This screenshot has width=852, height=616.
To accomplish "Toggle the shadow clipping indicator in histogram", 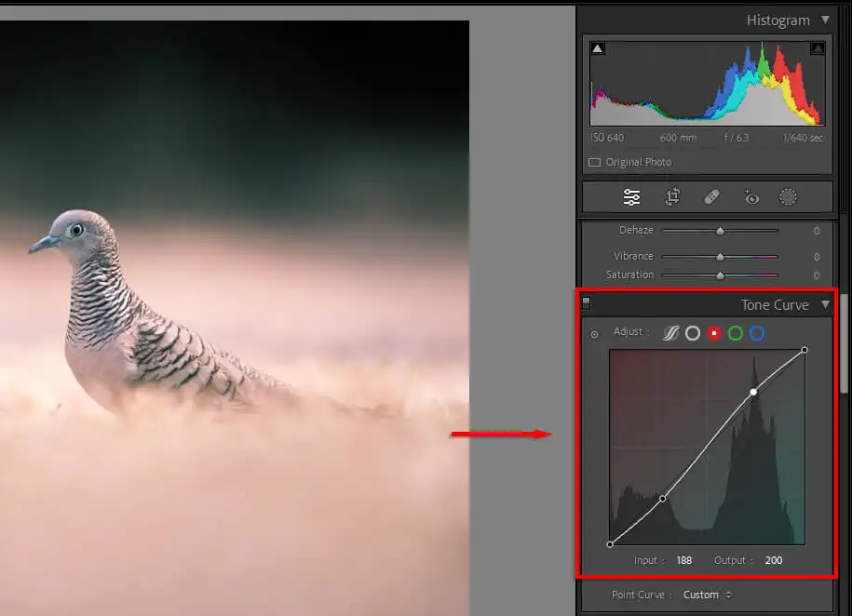I will [x=598, y=48].
